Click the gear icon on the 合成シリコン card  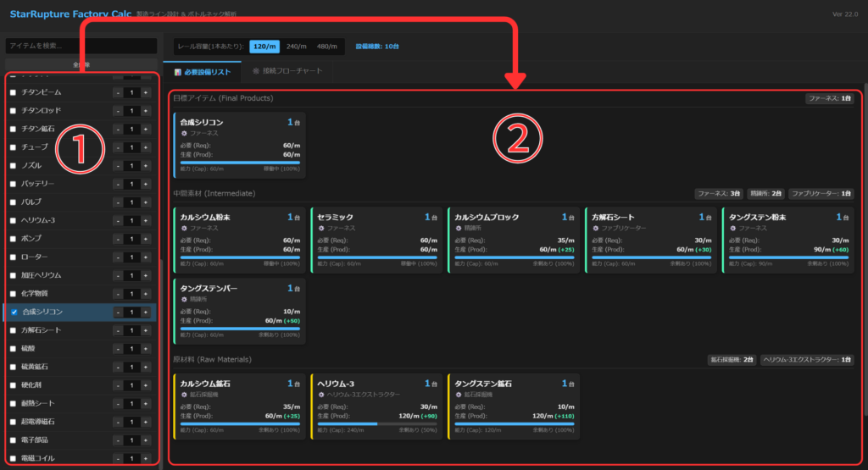click(184, 134)
